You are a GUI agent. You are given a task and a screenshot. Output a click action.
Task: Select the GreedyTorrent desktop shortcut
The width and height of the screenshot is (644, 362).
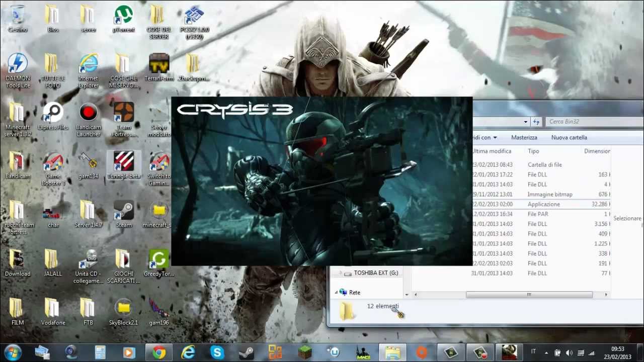coord(159,262)
